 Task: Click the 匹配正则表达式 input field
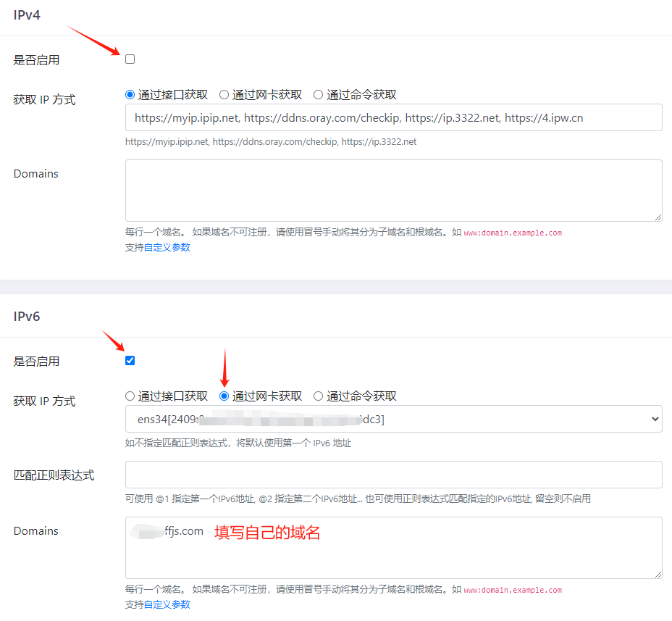[393, 475]
